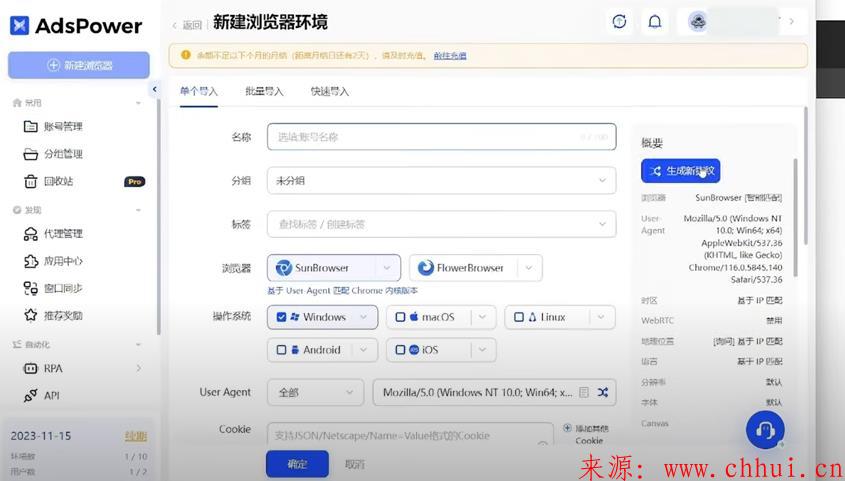Viewport: 845px width, 481px height.
Task: Click the 新建浏览器 button in the sidebar
Action: coord(79,65)
